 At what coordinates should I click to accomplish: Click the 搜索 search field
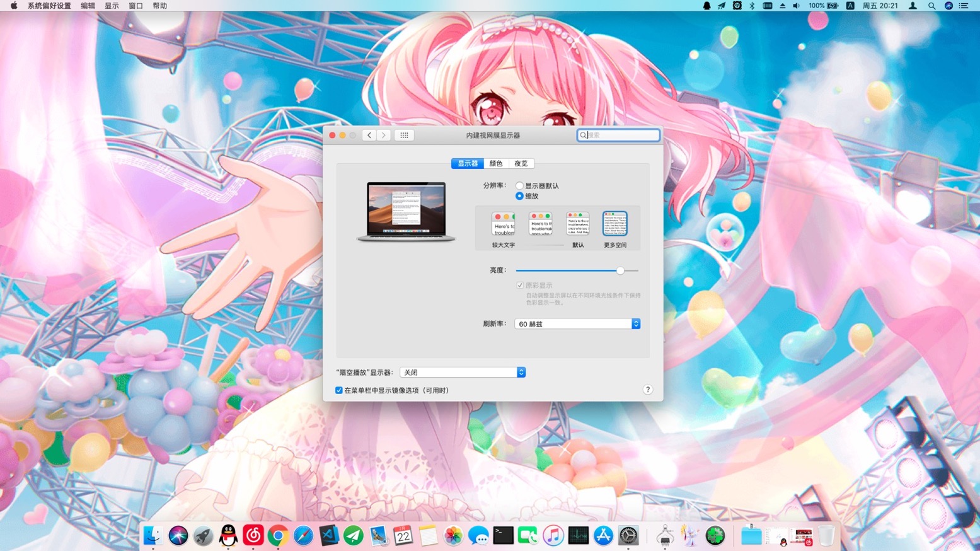(x=618, y=135)
